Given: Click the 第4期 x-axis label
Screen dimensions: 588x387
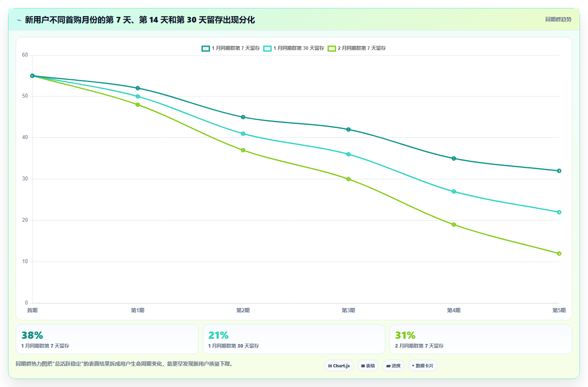Looking at the screenshot, I should click(x=454, y=310).
